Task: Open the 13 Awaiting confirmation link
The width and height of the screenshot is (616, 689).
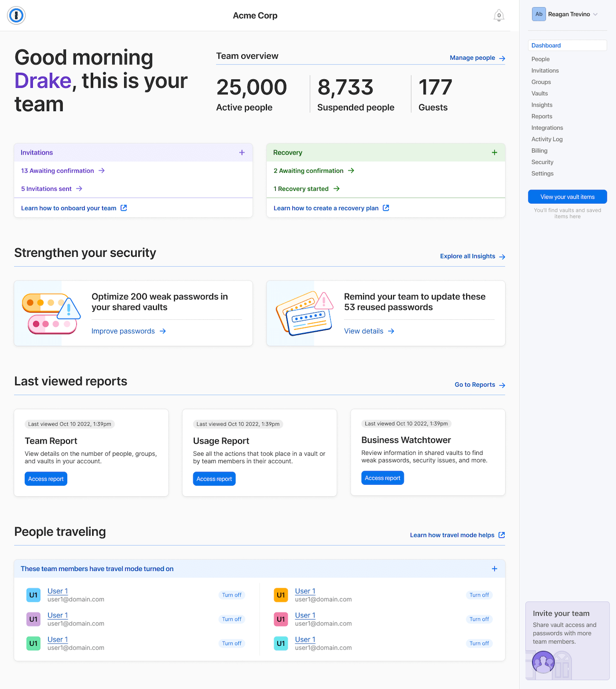Action: click(57, 171)
